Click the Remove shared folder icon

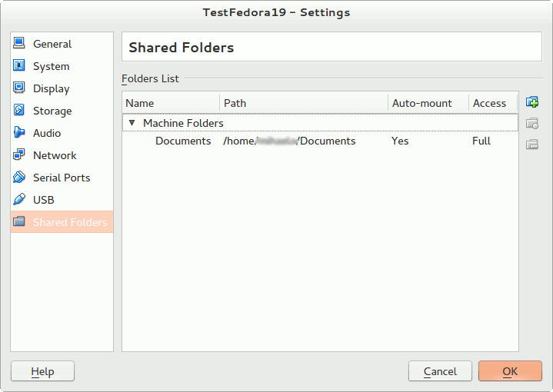coord(531,144)
